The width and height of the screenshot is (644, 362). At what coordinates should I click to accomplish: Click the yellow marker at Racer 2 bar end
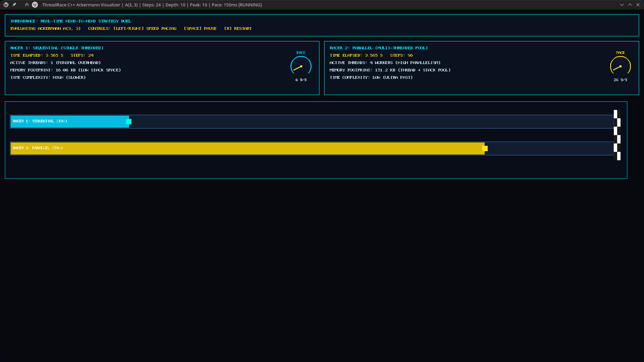(x=485, y=148)
